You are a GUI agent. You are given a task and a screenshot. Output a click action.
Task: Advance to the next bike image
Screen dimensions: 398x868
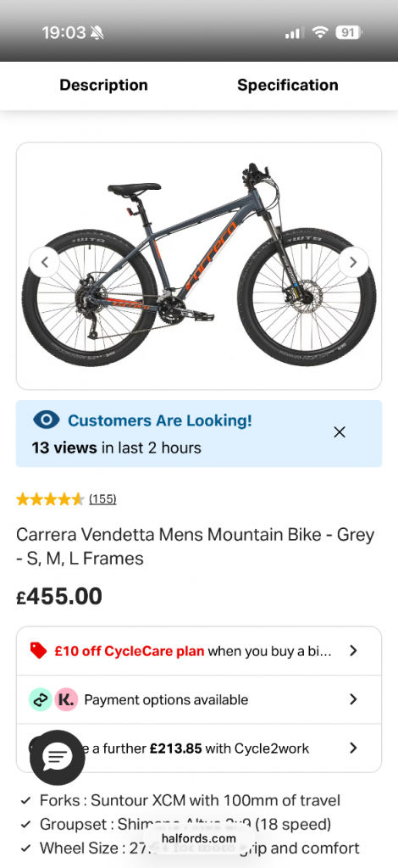[353, 263]
